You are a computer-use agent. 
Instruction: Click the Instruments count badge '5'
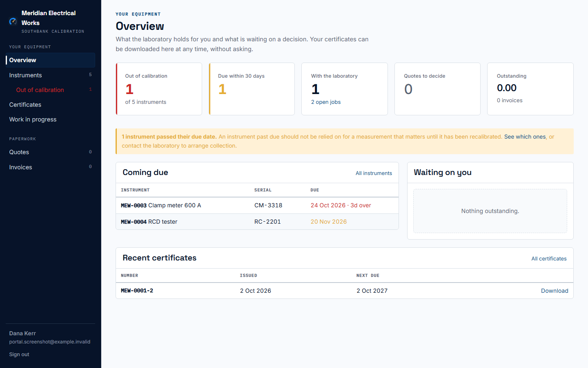[90, 75]
